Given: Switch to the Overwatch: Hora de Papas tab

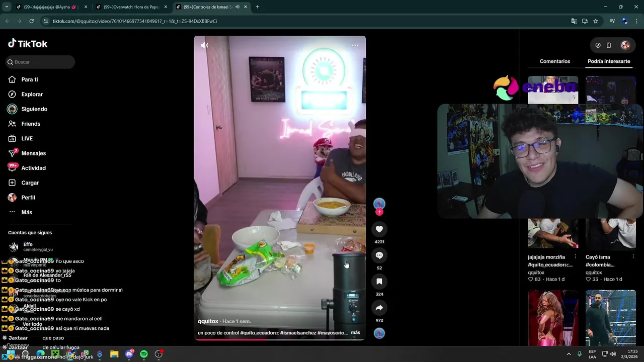Looking at the screenshot, I should pyautogui.click(x=131, y=7).
